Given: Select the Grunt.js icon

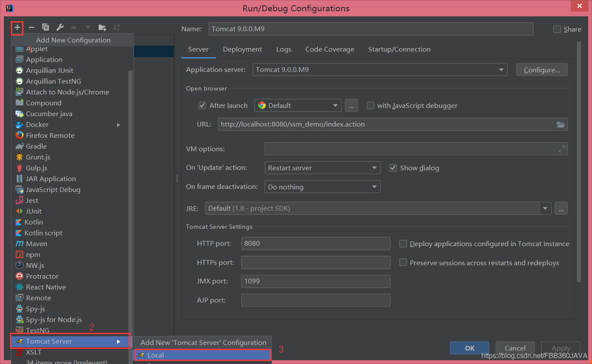Looking at the screenshot, I should [x=19, y=157].
